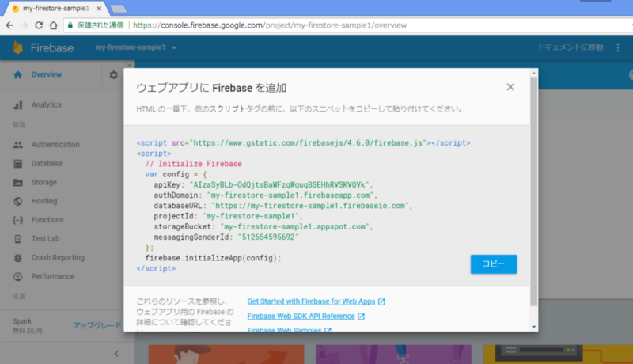Image resolution: width=633 pixels, height=364 pixels.
Task: Click the Storage folder icon
Action: [17, 183]
